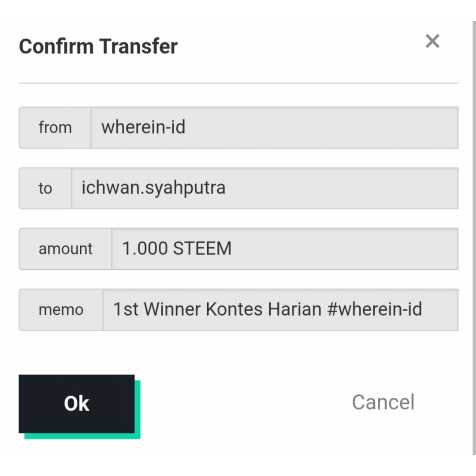Click the "amount" label box

(x=65, y=249)
